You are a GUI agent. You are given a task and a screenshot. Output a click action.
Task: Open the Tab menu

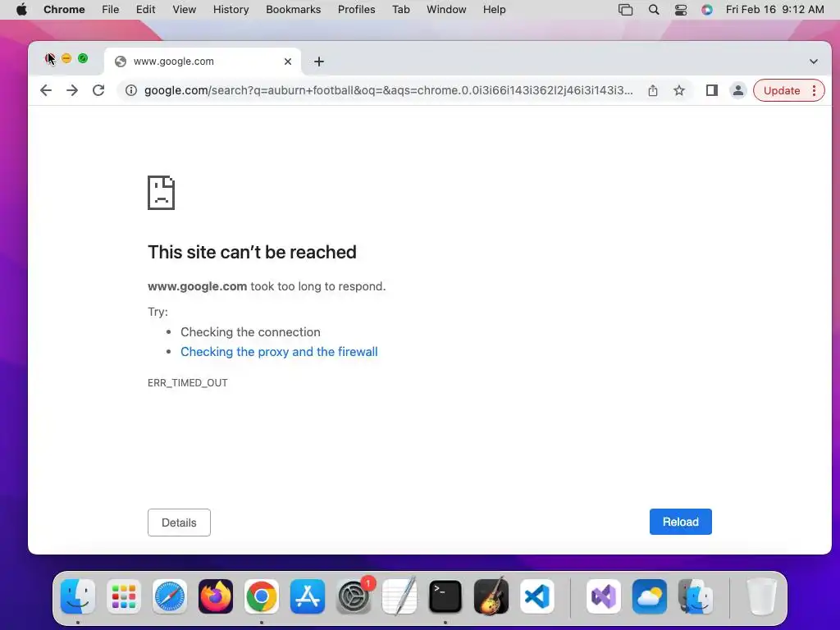point(400,10)
